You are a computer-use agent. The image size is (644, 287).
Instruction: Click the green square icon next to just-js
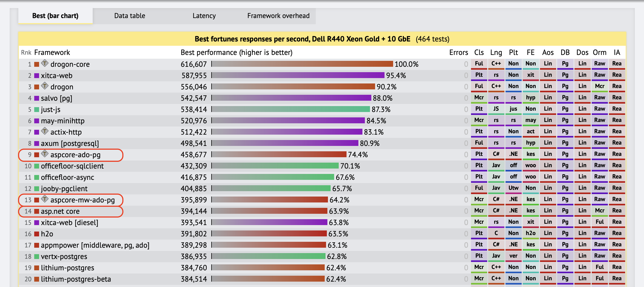pos(36,109)
